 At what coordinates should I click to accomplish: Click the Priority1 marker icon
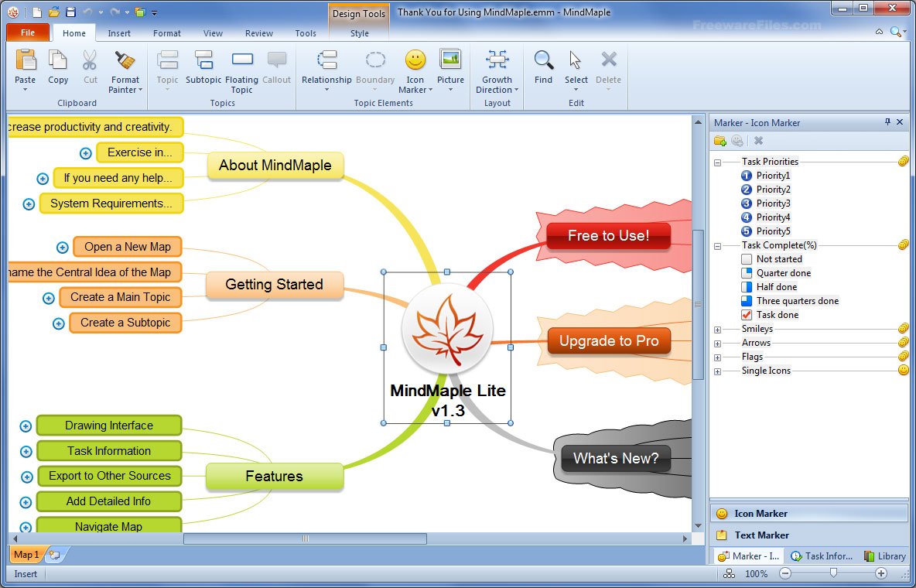point(746,176)
